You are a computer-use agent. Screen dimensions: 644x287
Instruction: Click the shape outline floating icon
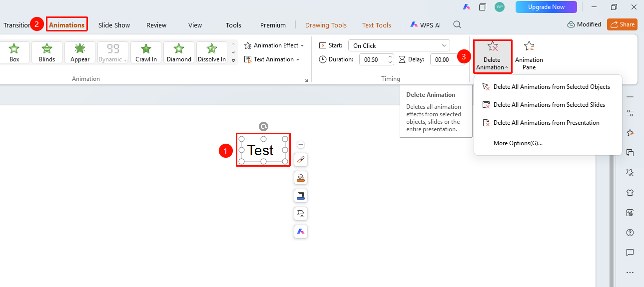click(301, 196)
